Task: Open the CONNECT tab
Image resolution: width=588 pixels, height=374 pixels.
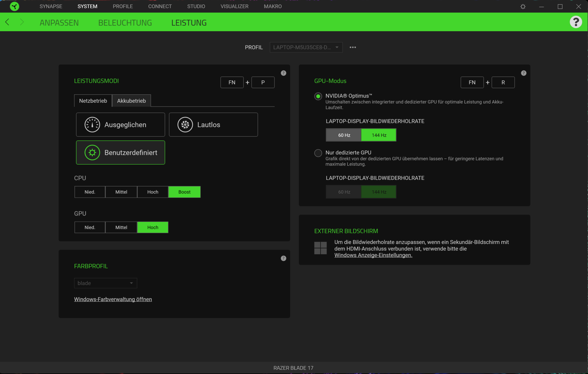Action: 160,6
